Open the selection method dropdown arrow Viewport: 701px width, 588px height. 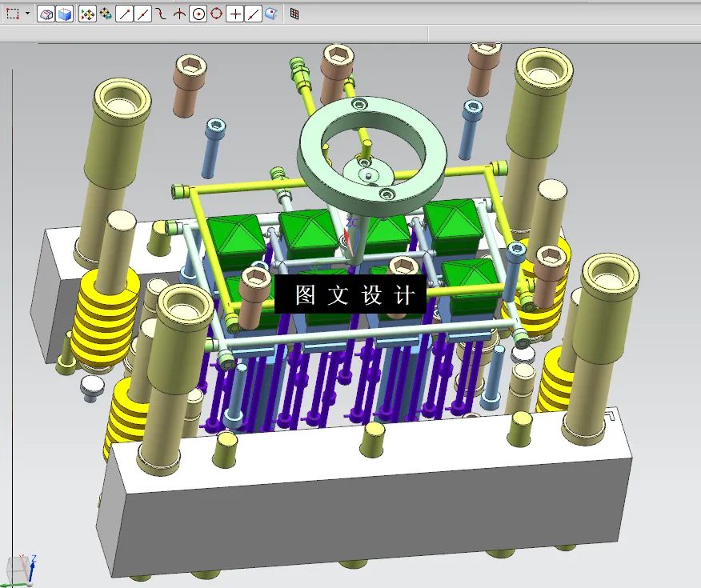click(x=28, y=14)
